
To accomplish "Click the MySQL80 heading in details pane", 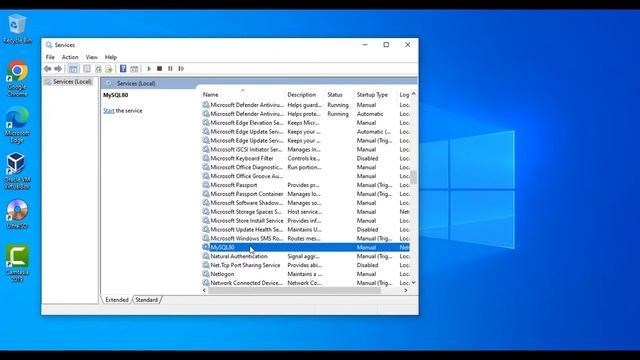I will [x=116, y=95].
